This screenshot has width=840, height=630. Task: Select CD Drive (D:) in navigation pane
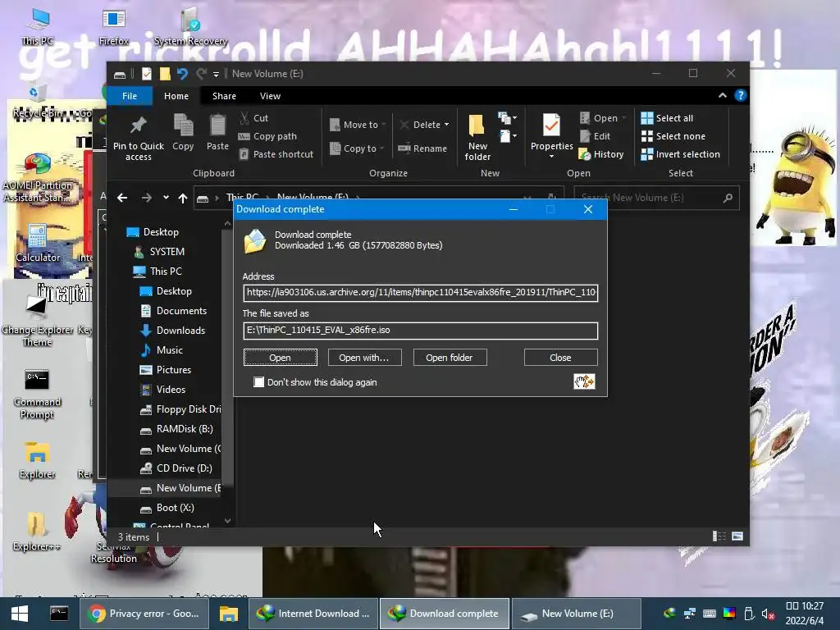click(x=184, y=468)
